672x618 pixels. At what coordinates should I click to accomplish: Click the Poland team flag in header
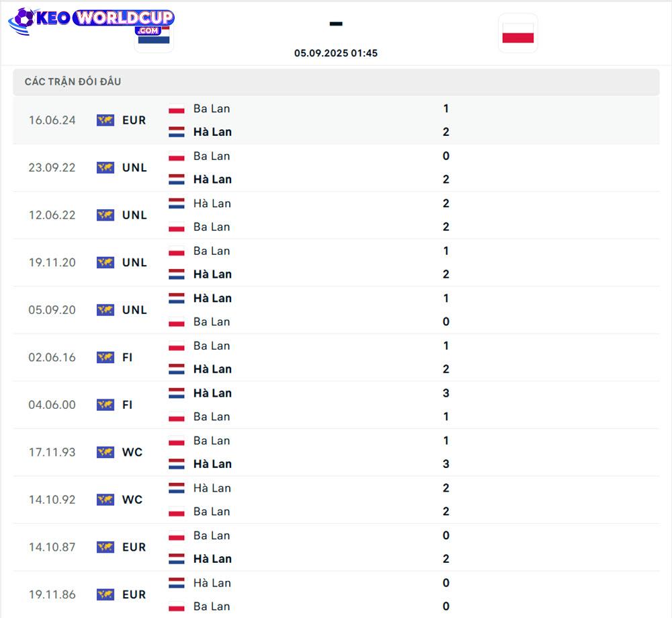coord(517,33)
